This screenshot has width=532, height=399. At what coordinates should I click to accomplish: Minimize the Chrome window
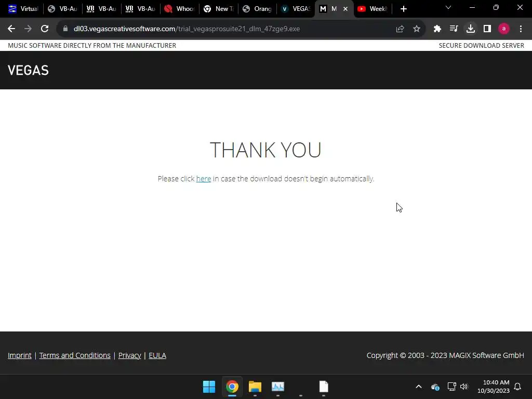click(472, 7)
